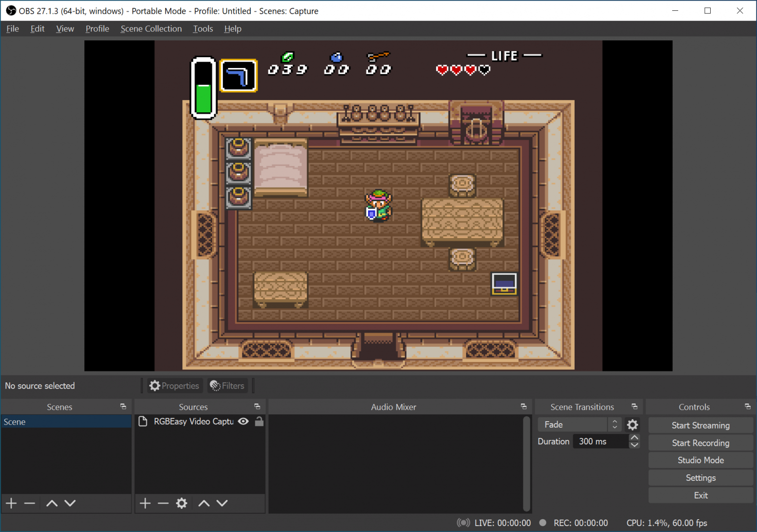Pop out the Sources dock
757x532 pixels.
pyautogui.click(x=257, y=406)
